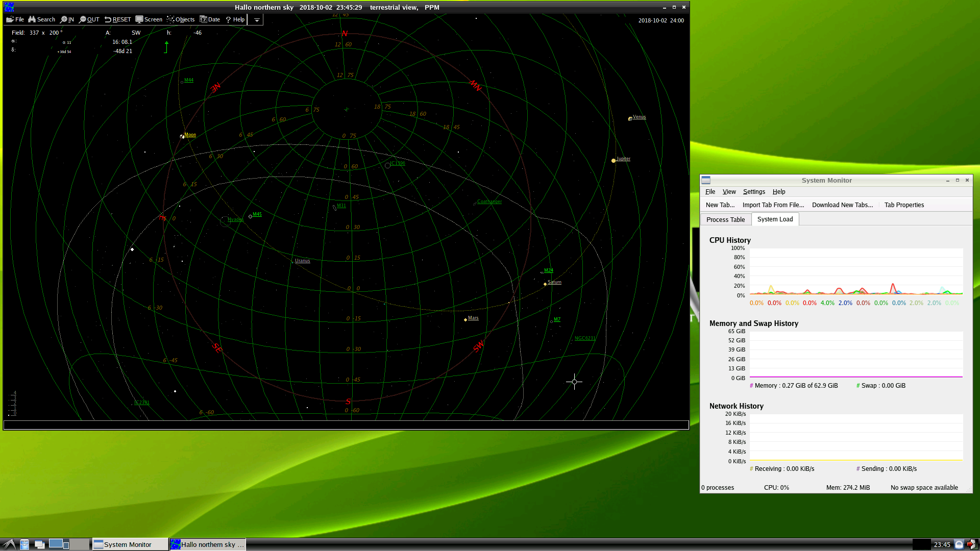Open the Screen menu
Image resolution: width=980 pixels, height=551 pixels.
[x=149, y=19]
